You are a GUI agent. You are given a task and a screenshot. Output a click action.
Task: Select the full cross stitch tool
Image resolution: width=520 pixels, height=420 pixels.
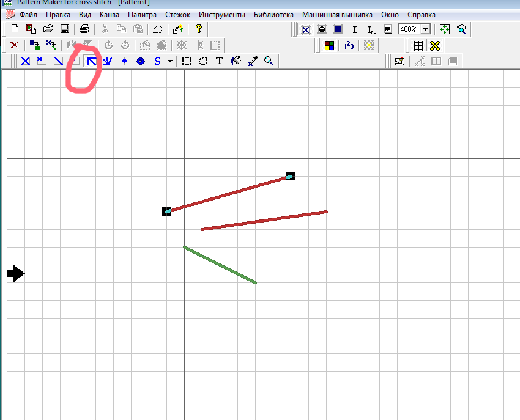[25, 61]
